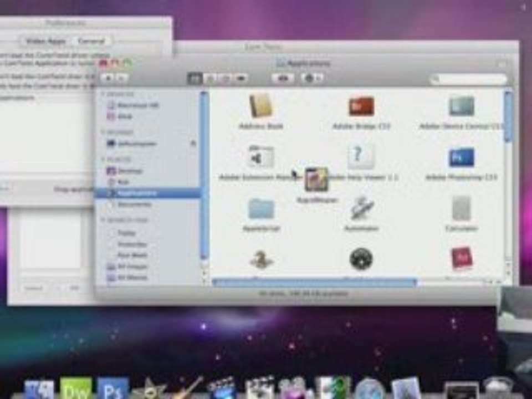Select the Adobe Help Viewer 1.1 icon
This screenshot has height=399, width=532.
coord(361,157)
